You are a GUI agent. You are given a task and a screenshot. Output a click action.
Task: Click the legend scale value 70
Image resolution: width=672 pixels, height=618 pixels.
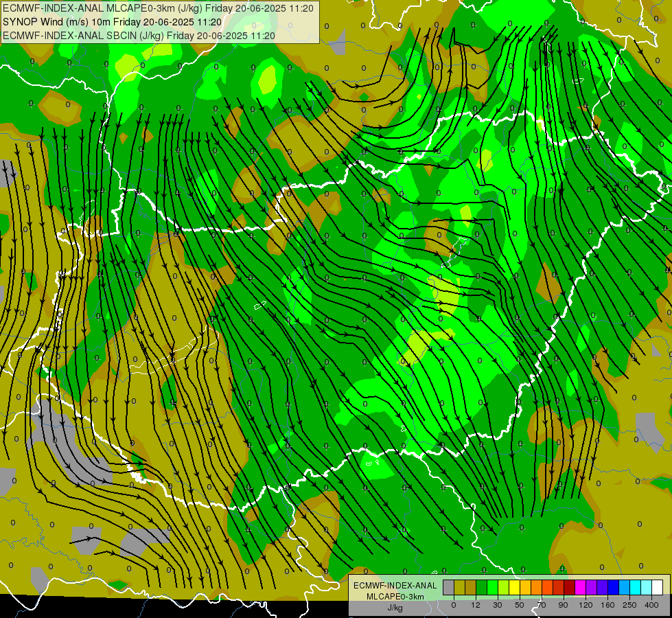tap(542, 605)
